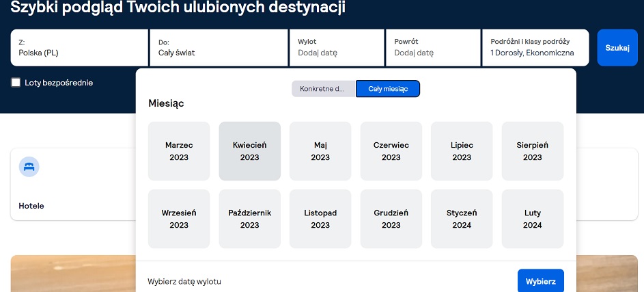This screenshot has width=644, height=292.
Task: Open the Hotele card
Action: 73,184
